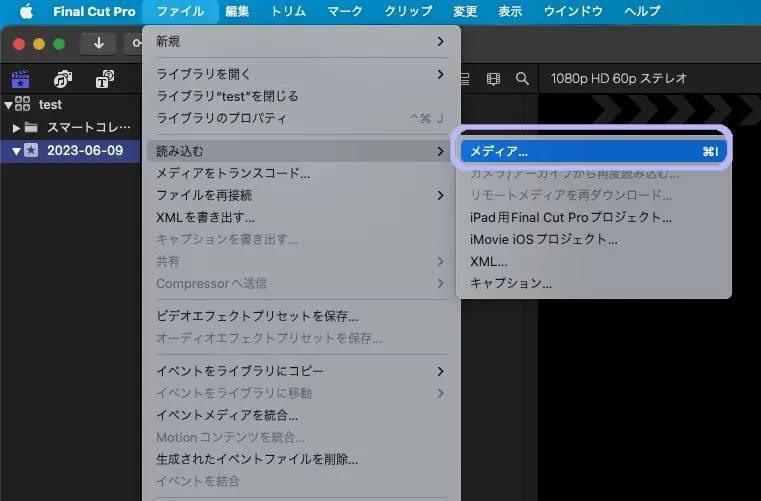
Task: Choose メディアをトランスコード…
Action: (301, 173)
